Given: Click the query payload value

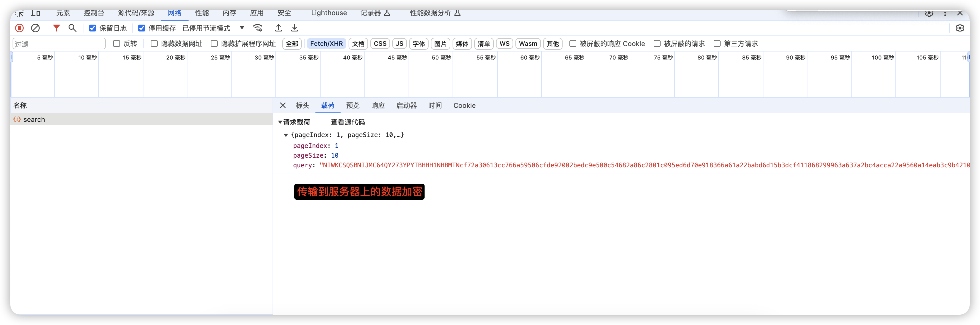Looking at the screenshot, I should point(645,166).
